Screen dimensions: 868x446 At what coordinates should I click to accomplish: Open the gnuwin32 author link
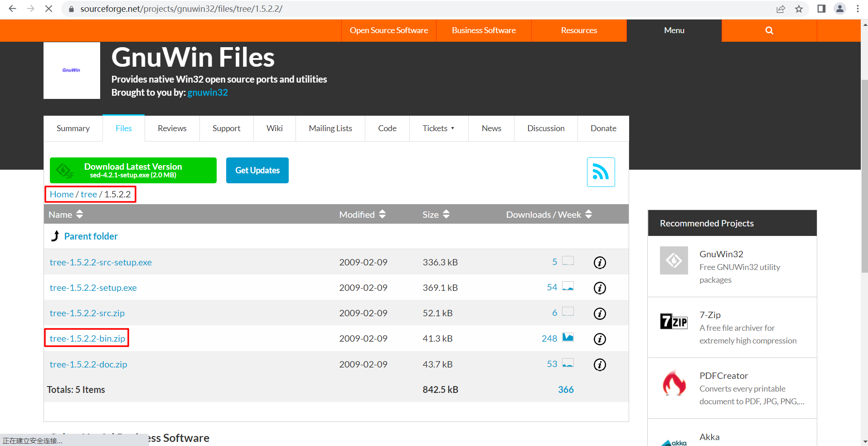(x=208, y=93)
